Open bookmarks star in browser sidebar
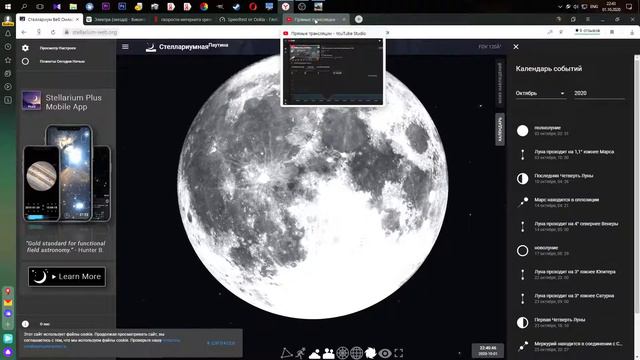 point(8,60)
